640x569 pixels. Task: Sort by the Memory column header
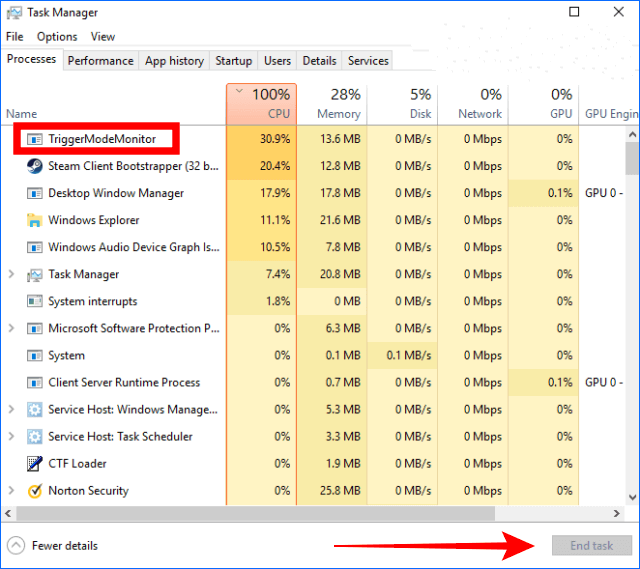(x=331, y=104)
